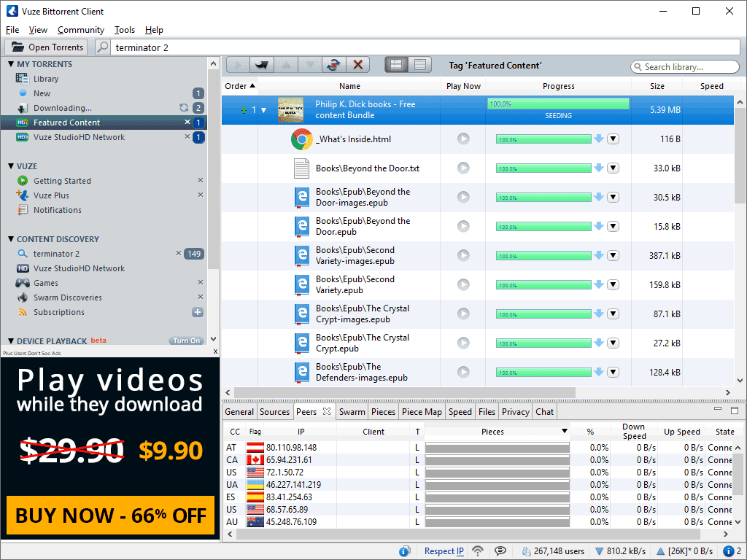
Task: Click the seeding progress bar of Philip K. Dick torrent
Action: click(x=558, y=104)
